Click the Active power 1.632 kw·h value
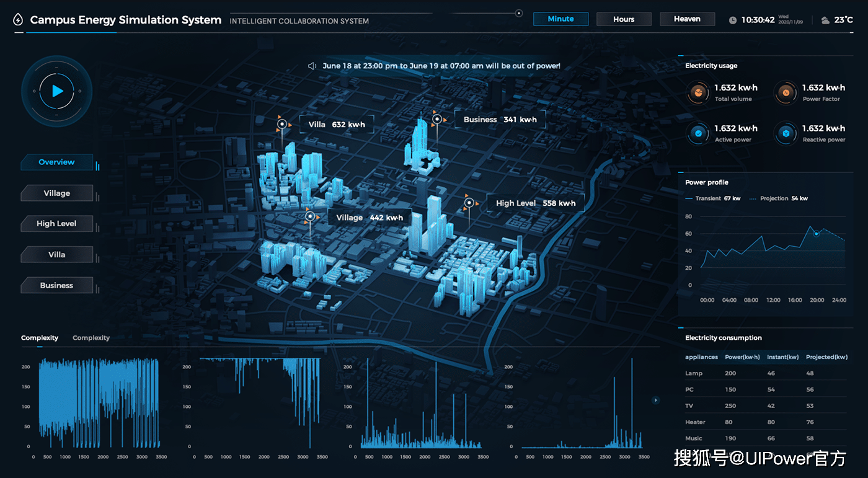The width and height of the screenshot is (868, 478). point(736,128)
